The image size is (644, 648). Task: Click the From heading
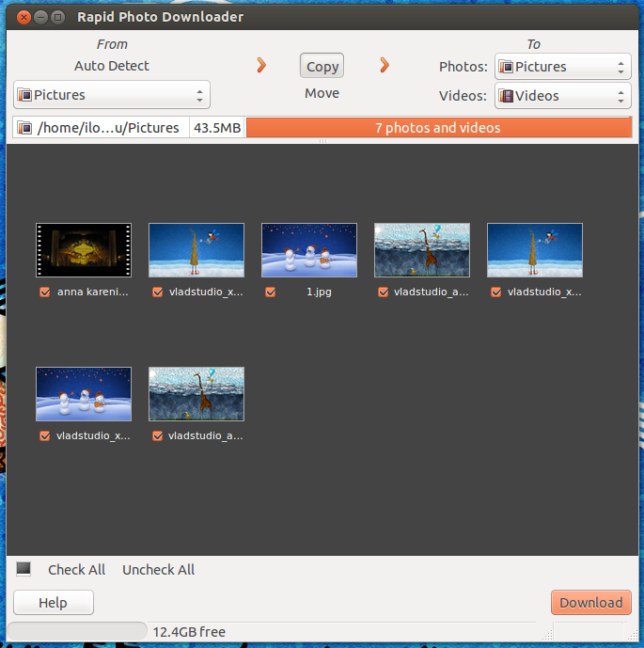[x=112, y=44]
